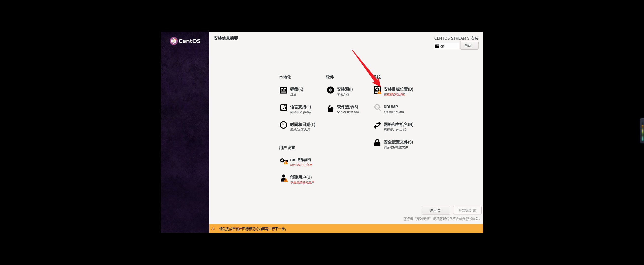The width and height of the screenshot is (644, 265).
Task: Open root密码(R) password settings
Action: (x=300, y=160)
